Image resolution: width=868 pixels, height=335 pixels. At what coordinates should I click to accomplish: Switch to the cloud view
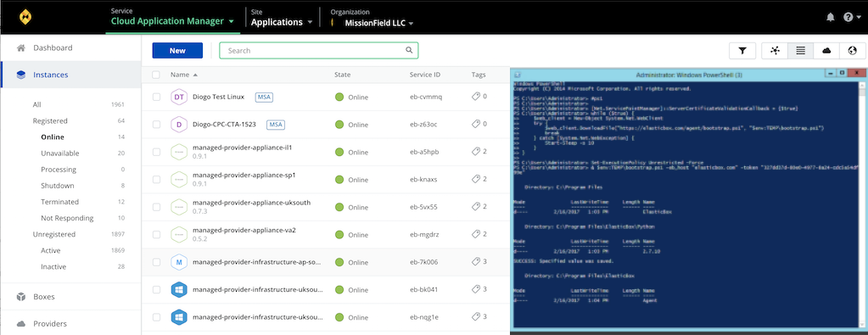coord(826,50)
